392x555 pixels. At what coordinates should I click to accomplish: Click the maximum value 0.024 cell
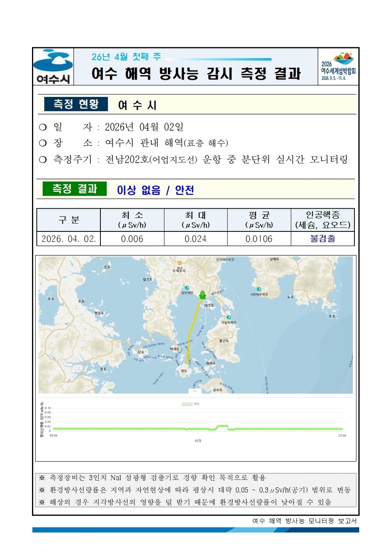click(x=196, y=239)
